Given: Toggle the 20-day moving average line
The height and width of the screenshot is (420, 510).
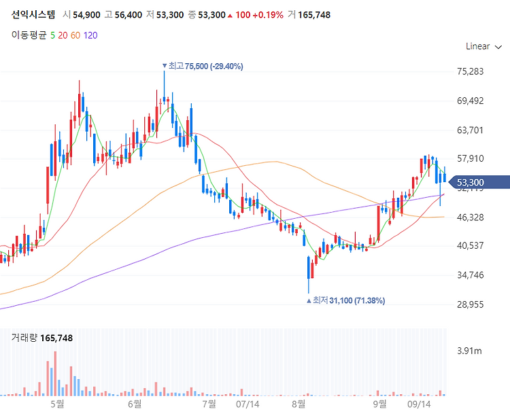Looking at the screenshot, I should click(x=63, y=35).
